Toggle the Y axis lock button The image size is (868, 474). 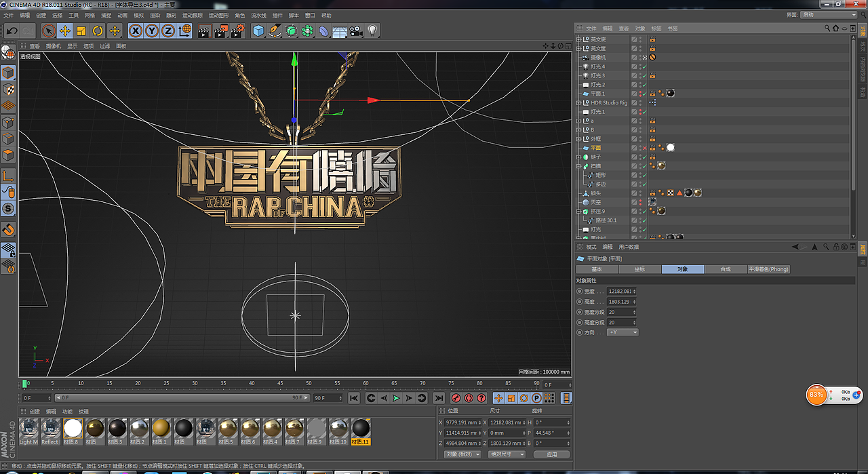[151, 31]
